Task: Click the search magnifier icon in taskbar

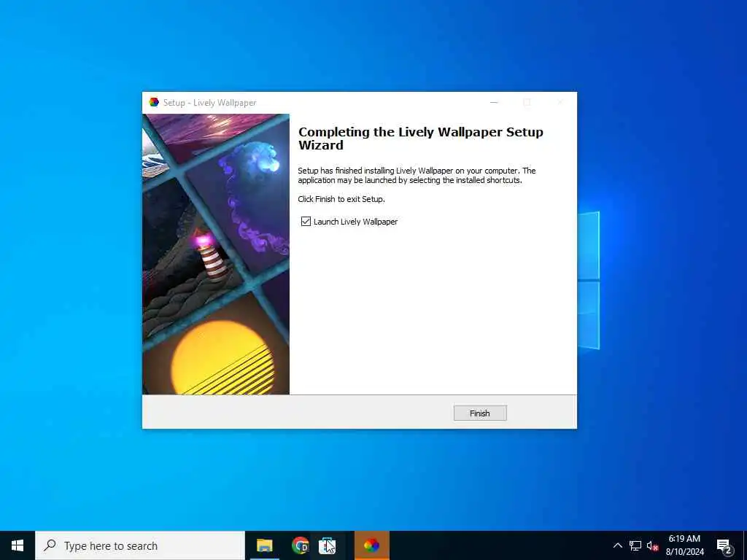Action: tap(50, 545)
